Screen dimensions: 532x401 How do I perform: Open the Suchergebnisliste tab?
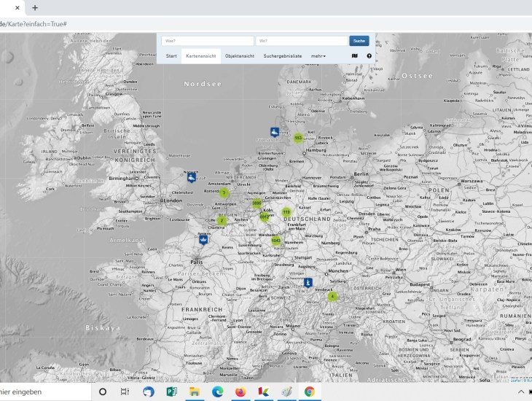click(x=282, y=56)
